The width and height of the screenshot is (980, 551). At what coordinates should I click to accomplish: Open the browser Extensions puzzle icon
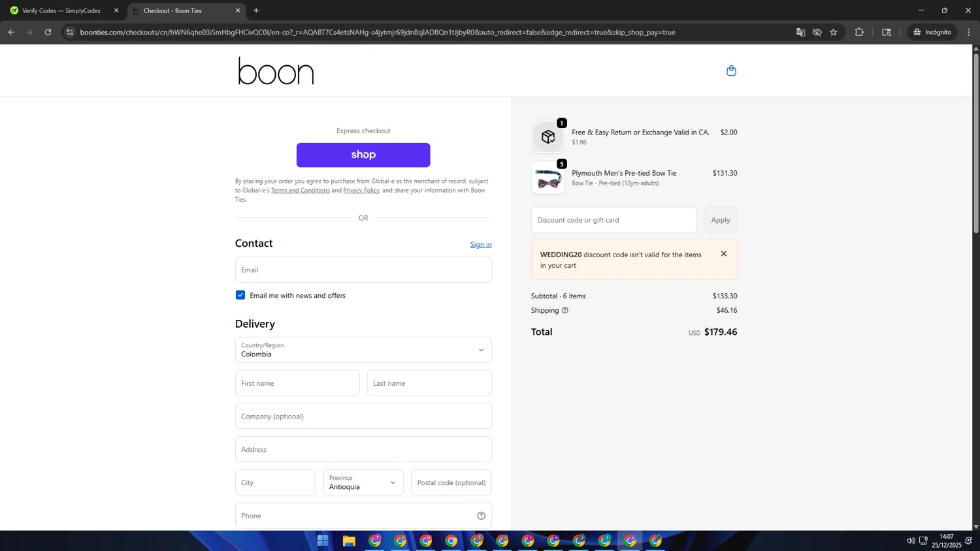pyautogui.click(x=859, y=32)
